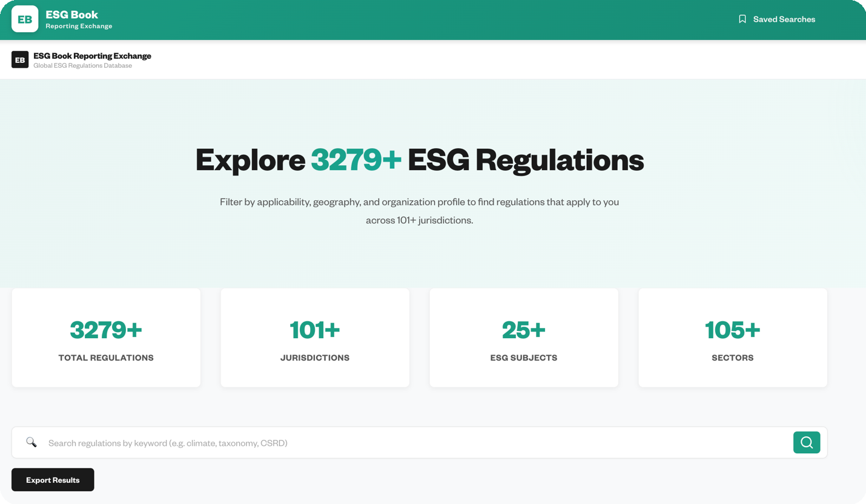Click the Reporting Exchange label under ESG Book
866x504 pixels.
pos(79,26)
